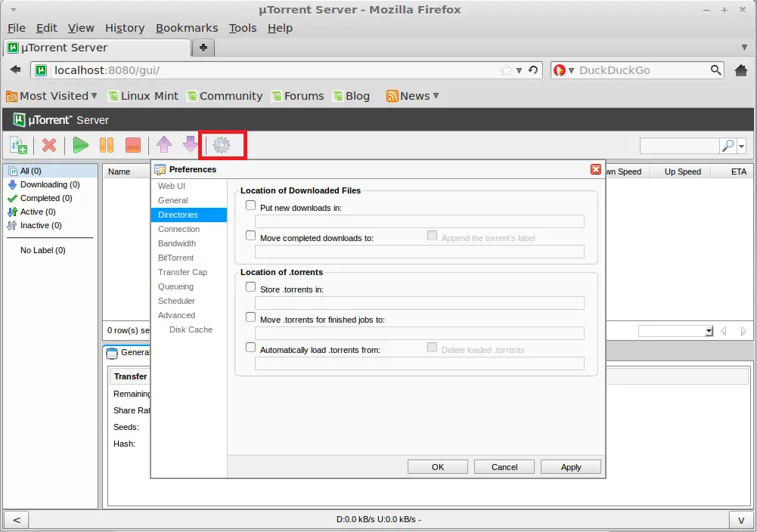
Task: Open the Most Visited bookmarks dropdown
Action: (51, 96)
